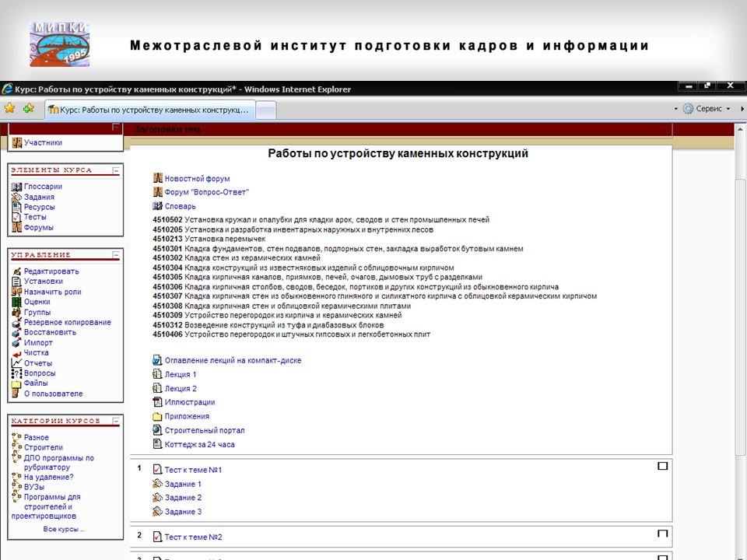Collapse the Категории курсов block
The image size is (747, 560).
tap(116, 421)
